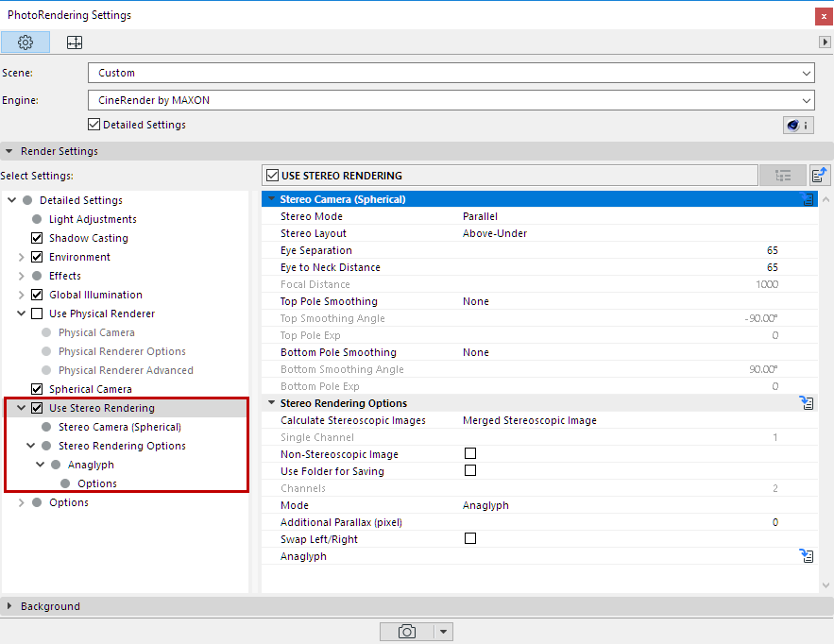
Task: Select Physical Camera in the tree
Action: [96, 332]
